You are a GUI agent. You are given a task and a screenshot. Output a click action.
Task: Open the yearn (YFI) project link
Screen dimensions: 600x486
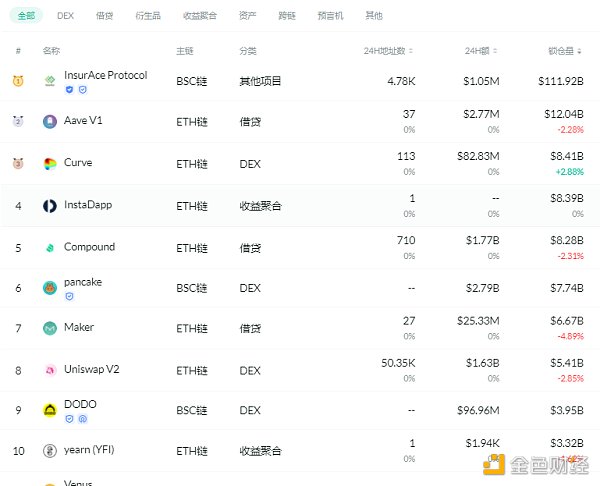coord(89,450)
